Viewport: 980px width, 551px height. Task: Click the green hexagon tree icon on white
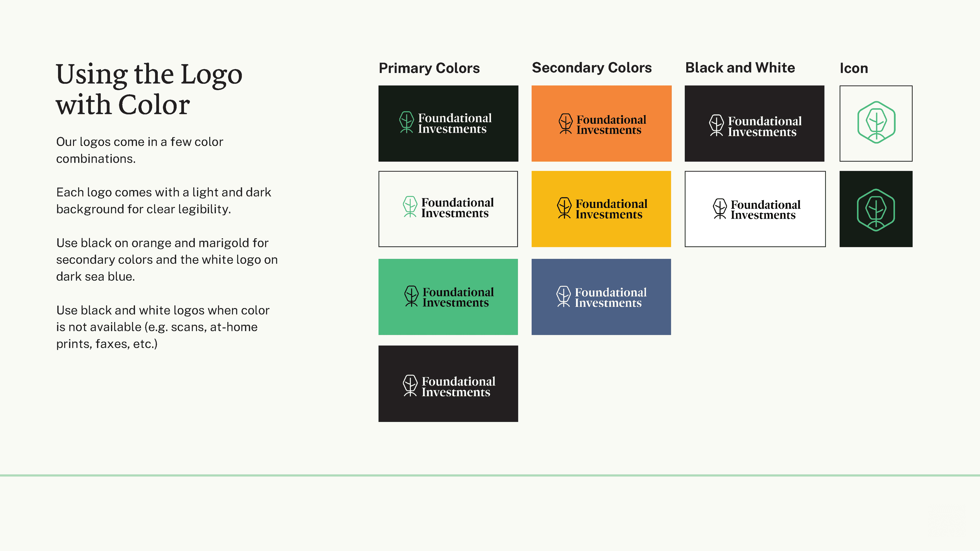click(876, 122)
